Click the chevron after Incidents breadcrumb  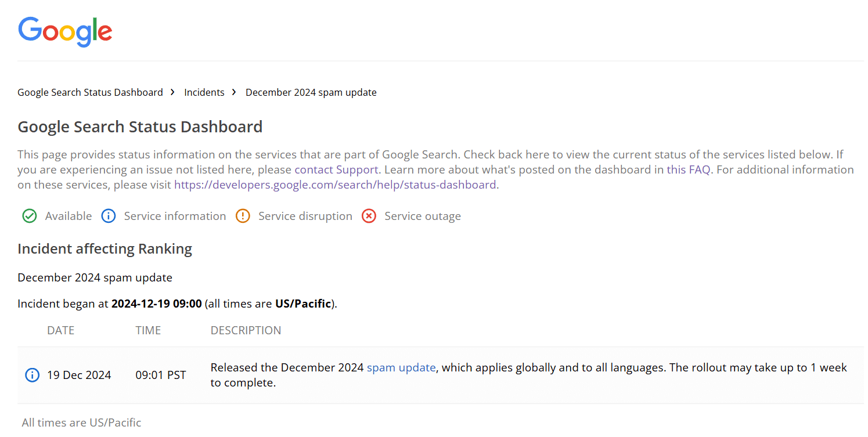click(233, 92)
